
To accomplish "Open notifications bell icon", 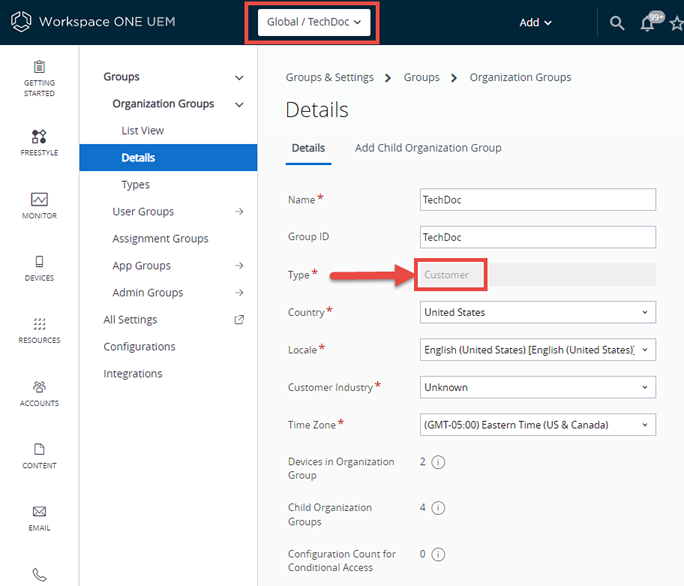I will (647, 24).
